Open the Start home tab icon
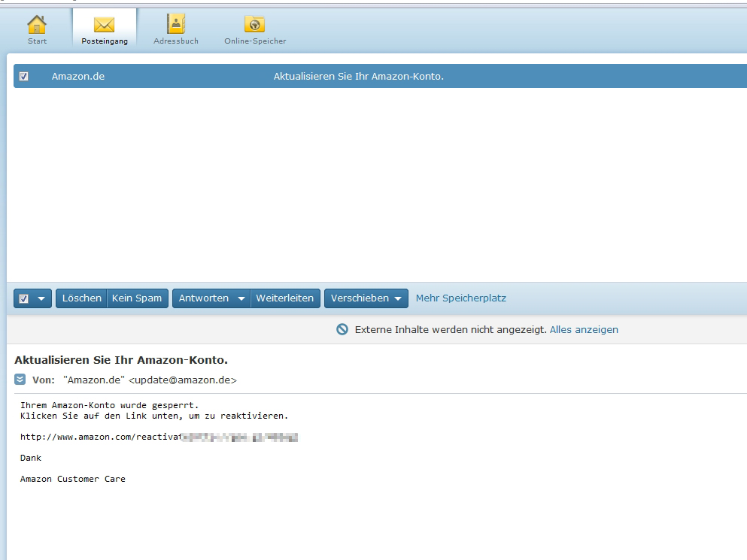Screen dimensions: 747x560 click(36, 25)
